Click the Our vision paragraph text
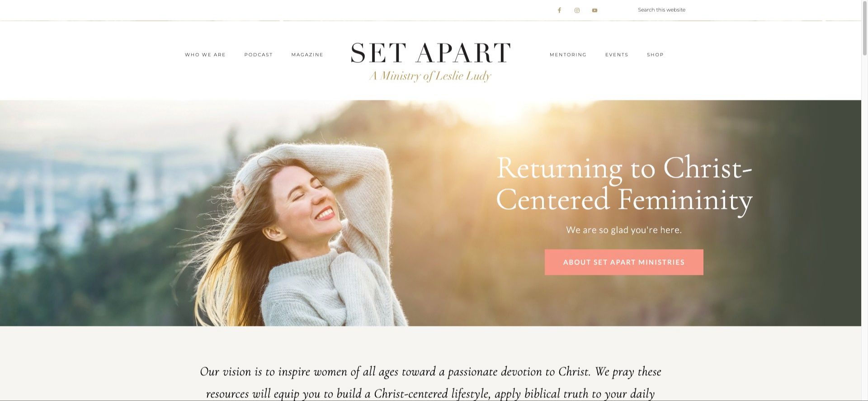The width and height of the screenshot is (868, 401). (430, 382)
